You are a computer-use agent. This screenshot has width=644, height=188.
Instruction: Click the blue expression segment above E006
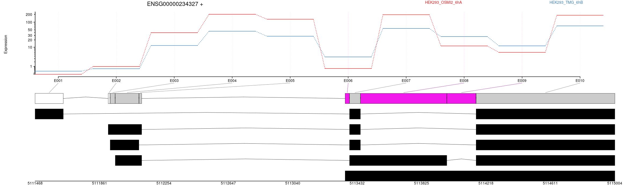tap(348, 57)
